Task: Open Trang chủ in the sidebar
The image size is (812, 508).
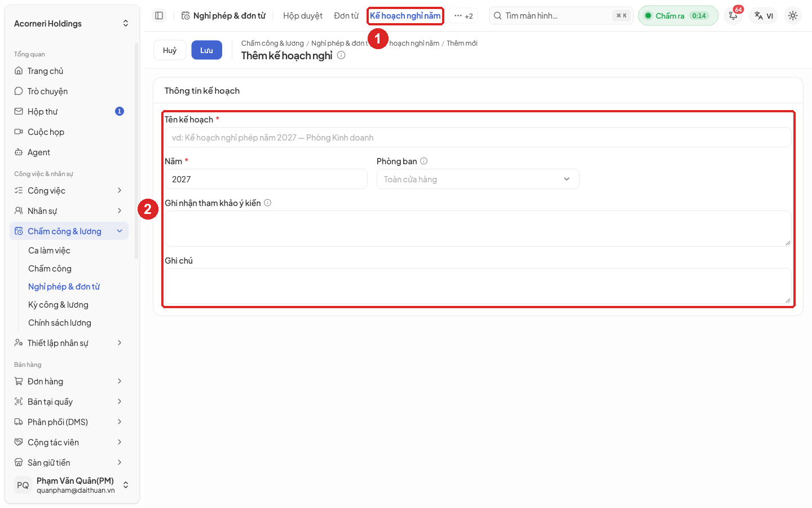Action: click(69, 71)
